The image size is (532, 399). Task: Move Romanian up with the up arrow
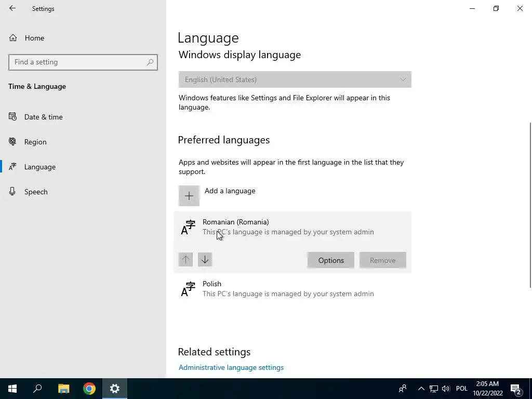point(185,260)
